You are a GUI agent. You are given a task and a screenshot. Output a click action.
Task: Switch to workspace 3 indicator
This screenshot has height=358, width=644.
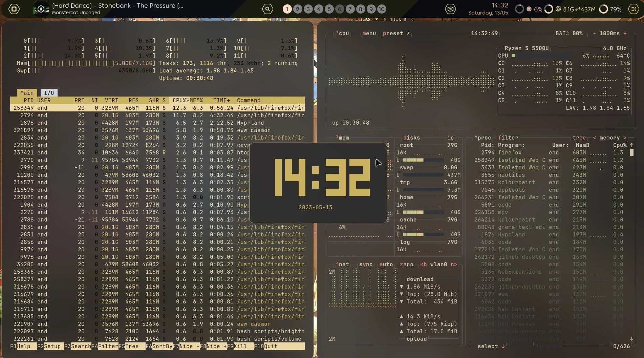coord(308,9)
